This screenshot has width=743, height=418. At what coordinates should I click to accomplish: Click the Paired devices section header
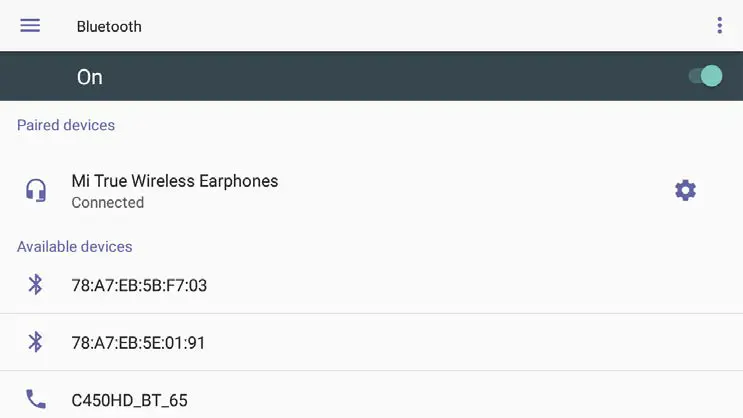[66, 126]
